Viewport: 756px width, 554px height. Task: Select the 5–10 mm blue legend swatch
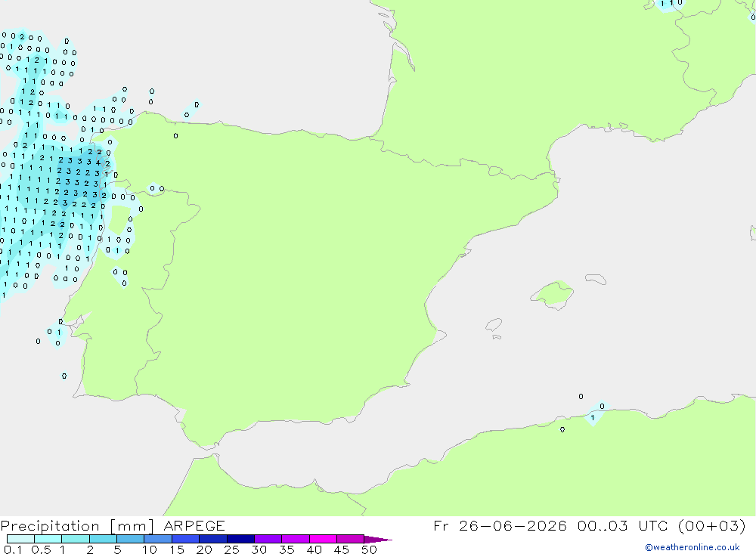(131, 539)
